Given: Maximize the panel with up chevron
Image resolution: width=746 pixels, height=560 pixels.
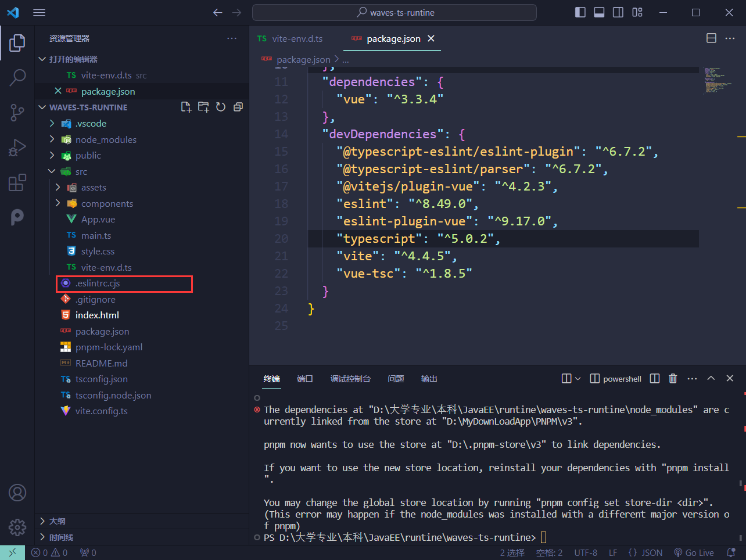Looking at the screenshot, I should (x=711, y=378).
